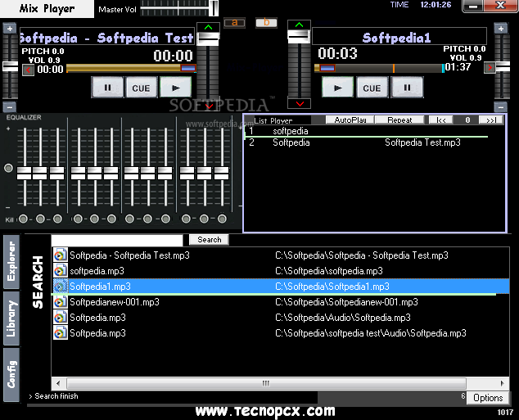519x420 pixels.
Task: Click the left deck minus pitch button
Action: [x=10, y=107]
